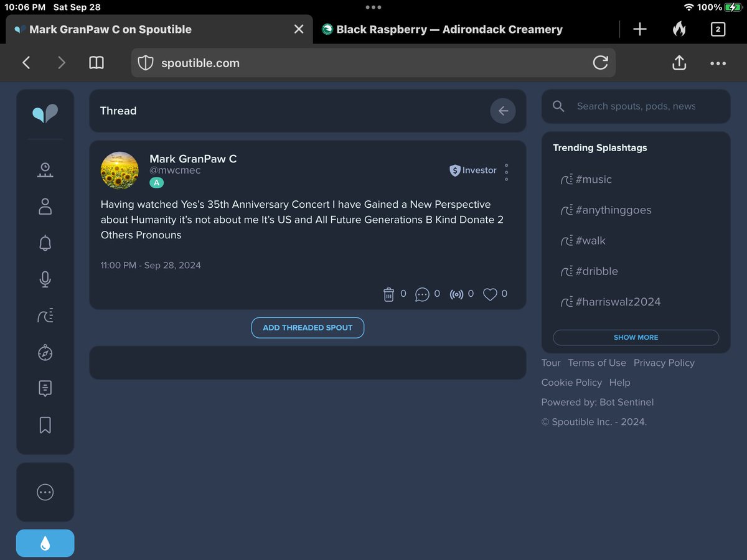The width and height of the screenshot is (747, 560).
Task: Open browser bookmarks book icon
Action: click(x=96, y=62)
